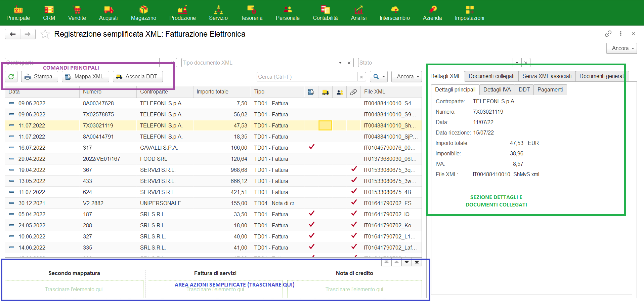
Task: Open the Vendite module
Action: (x=77, y=13)
